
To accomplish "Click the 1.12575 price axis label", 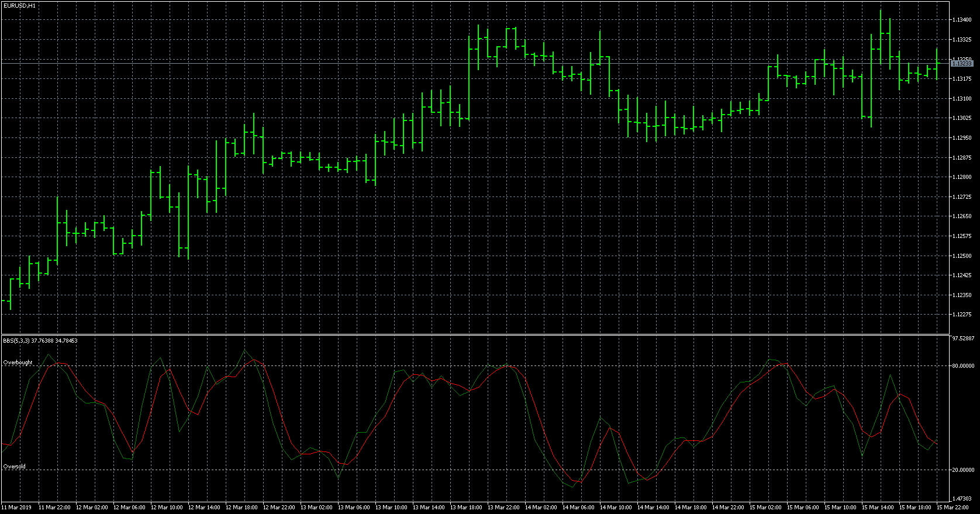I will [x=962, y=236].
